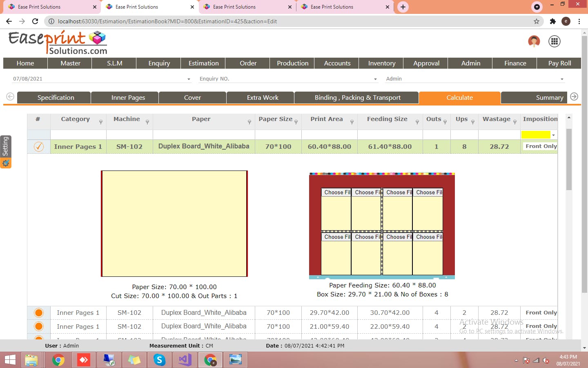Filter the Print Area column
The image size is (588, 368).
tap(352, 122)
